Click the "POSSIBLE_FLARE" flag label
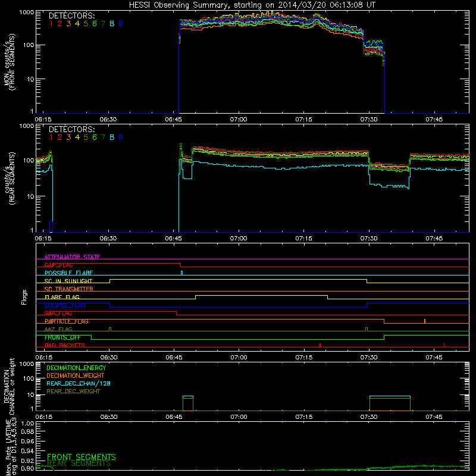 point(68,273)
